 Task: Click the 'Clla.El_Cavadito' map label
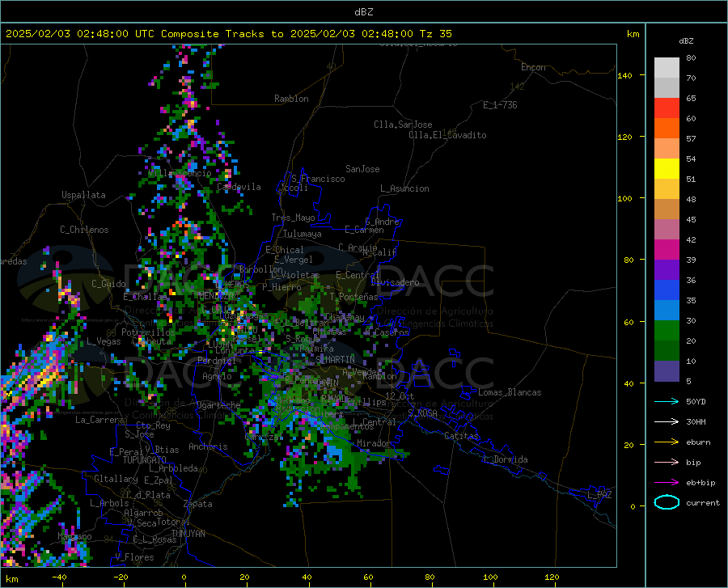pos(447,135)
